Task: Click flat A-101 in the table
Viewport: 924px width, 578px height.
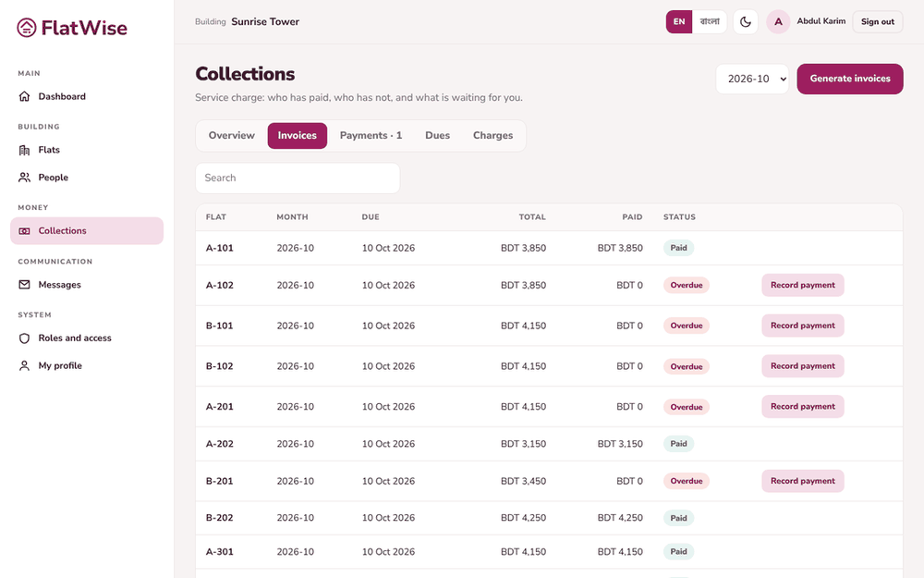Action: tap(219, 248)
